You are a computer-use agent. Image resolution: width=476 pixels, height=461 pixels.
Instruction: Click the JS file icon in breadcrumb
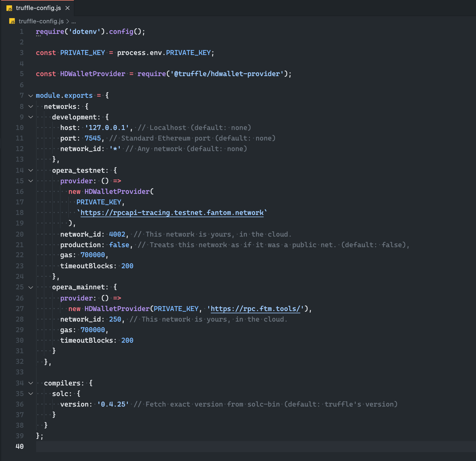pyautogui.click(x=12, y=21)
